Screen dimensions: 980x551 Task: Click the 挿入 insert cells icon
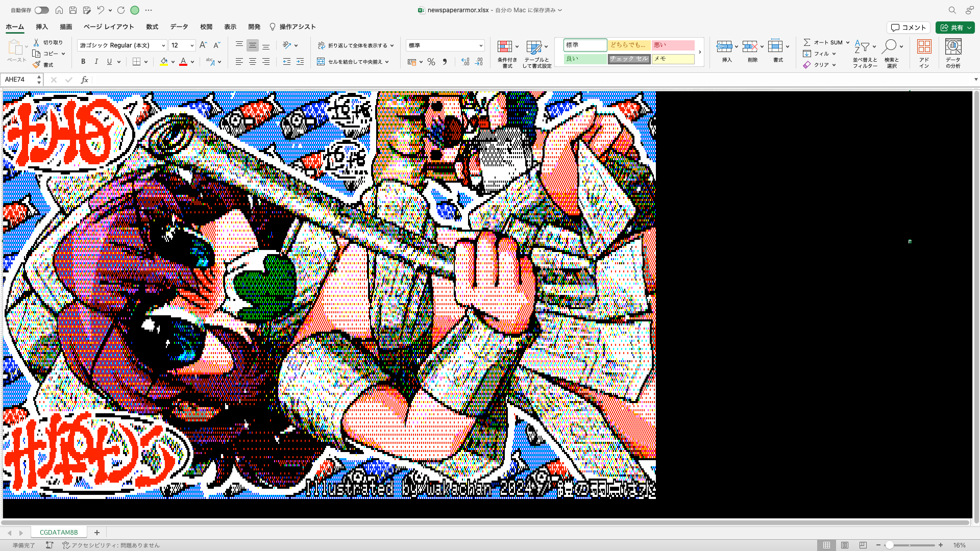point(724,46)
